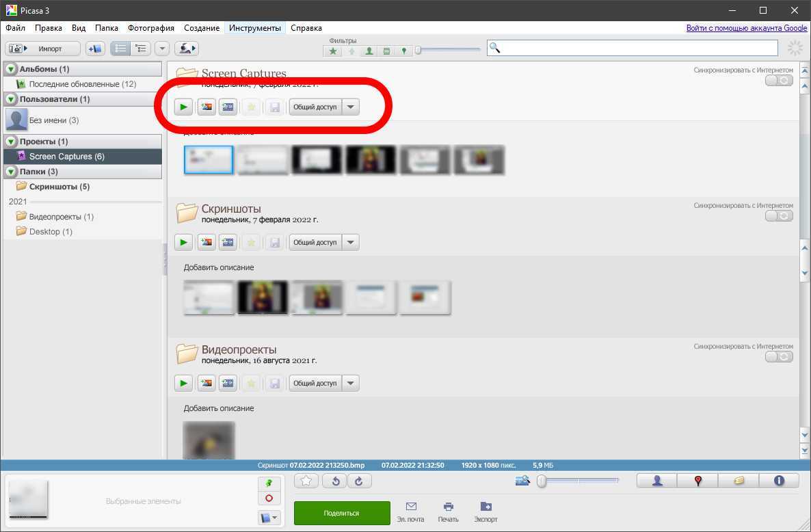Show the photo properties info panel
Image resolution: width=811 pixels, height=532 pixels.
[x=778, y=481]
